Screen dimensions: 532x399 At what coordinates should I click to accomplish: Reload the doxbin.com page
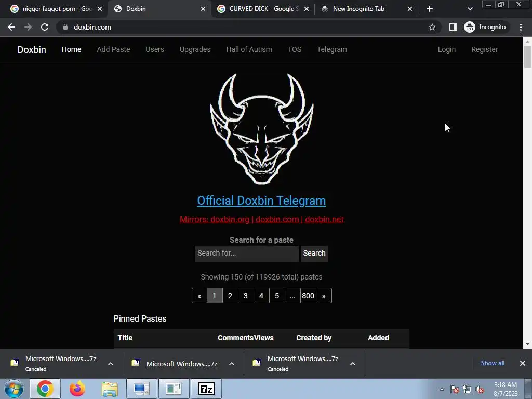(x=45, y=27)
